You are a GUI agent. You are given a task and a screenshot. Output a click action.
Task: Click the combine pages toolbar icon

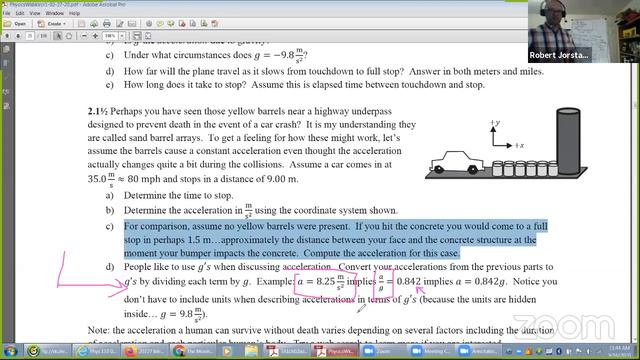click(x=193, y=24)
